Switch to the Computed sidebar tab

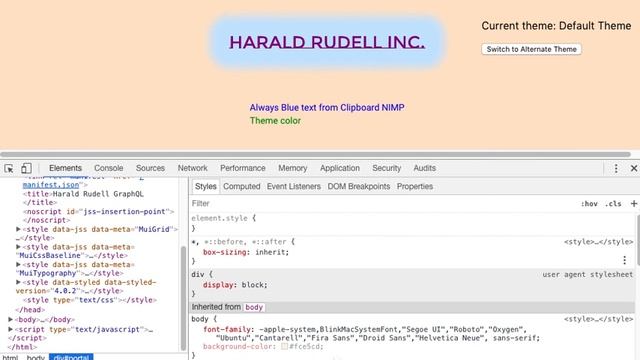point(241,187)
